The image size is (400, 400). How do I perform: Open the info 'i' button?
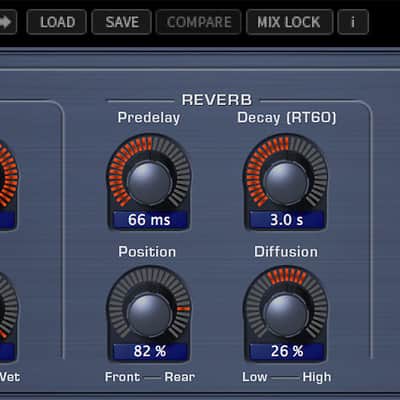pos(353,22)
